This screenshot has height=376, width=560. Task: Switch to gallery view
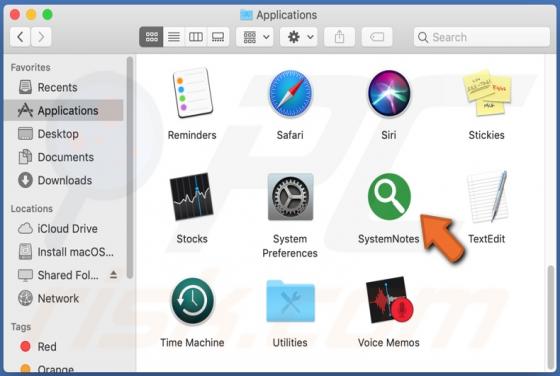(218, 37)
